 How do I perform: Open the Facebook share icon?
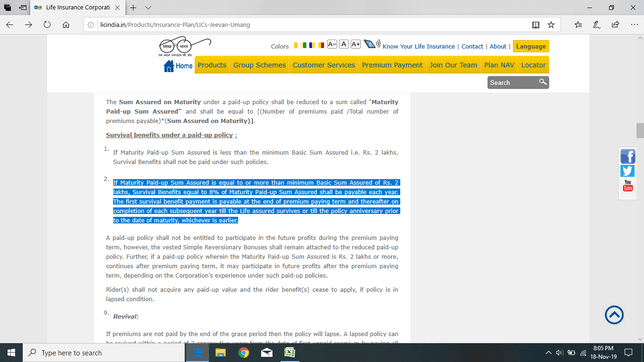(x=628, y=157)
